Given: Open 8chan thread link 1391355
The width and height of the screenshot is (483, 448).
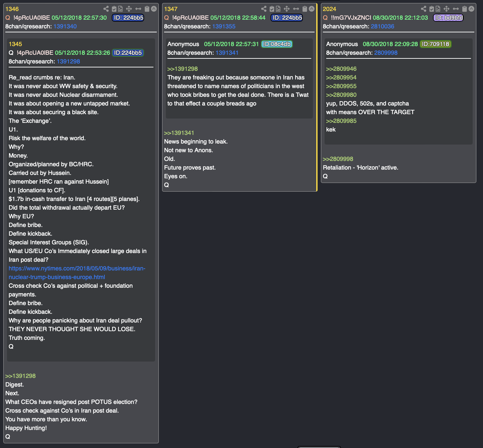Looking at the screenshot, I should pos(224,26).
